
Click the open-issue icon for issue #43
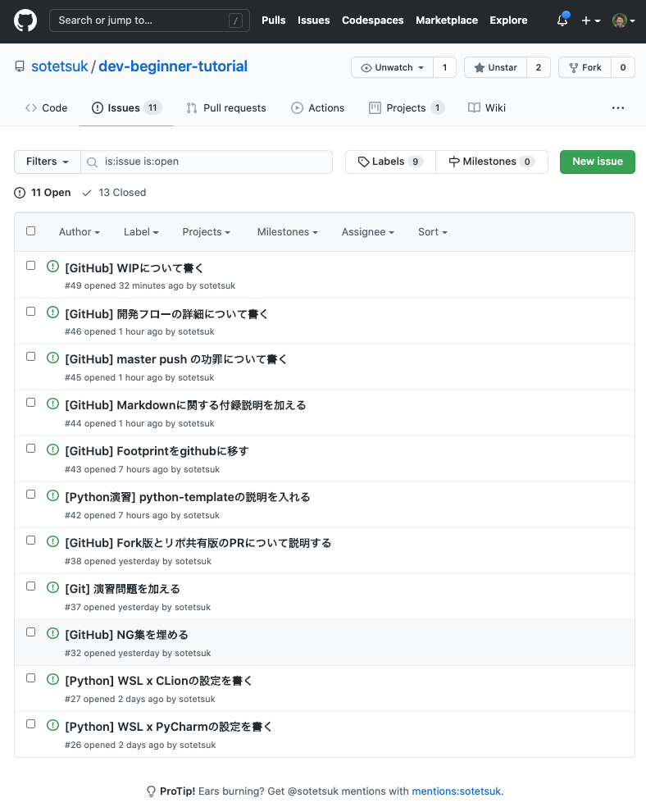[52, 449]
